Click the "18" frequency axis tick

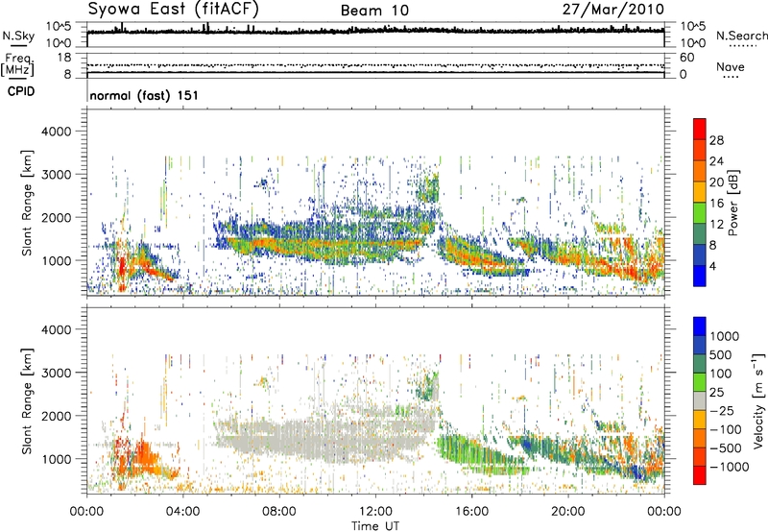63,58
